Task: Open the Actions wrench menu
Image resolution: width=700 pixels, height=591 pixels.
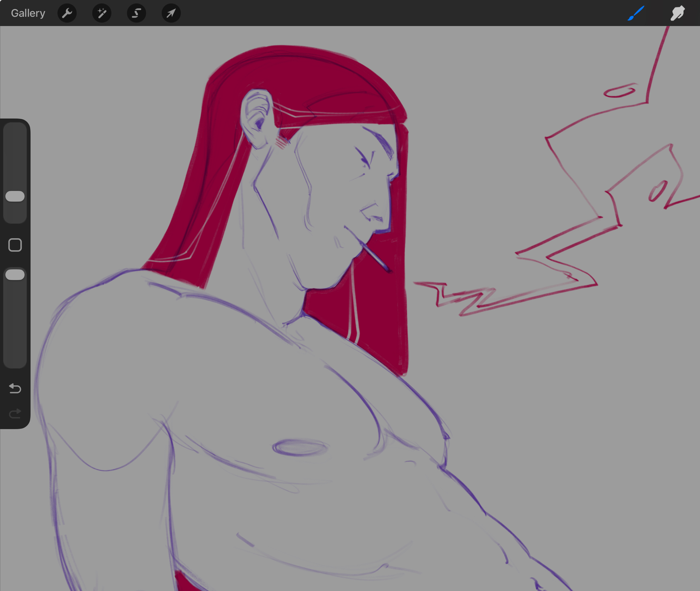Action: point(67,13)
